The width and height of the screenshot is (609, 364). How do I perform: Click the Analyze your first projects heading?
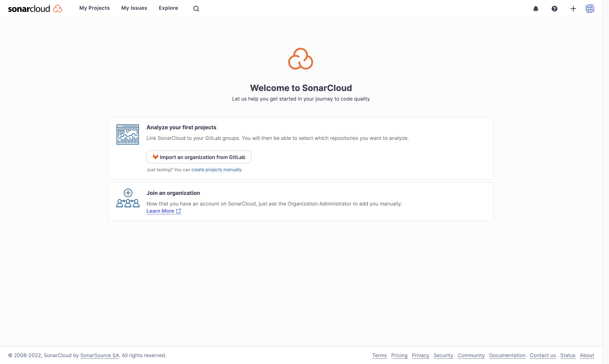(181, 127)
